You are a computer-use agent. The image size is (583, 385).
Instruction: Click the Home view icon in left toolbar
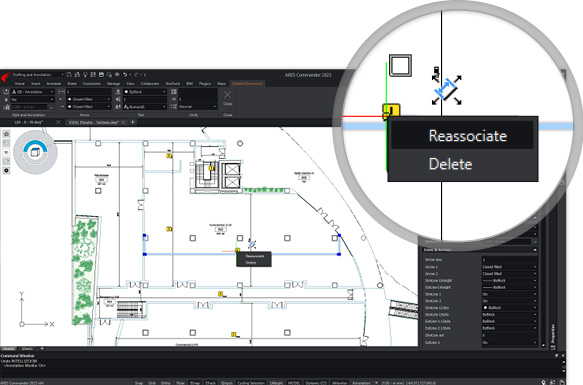click(x=6, y=134)
